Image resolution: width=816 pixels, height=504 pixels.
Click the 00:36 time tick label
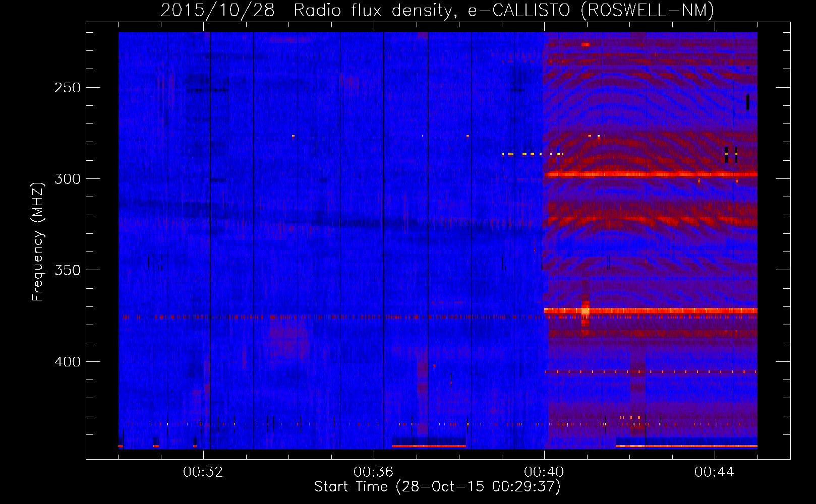coord(374,472)
